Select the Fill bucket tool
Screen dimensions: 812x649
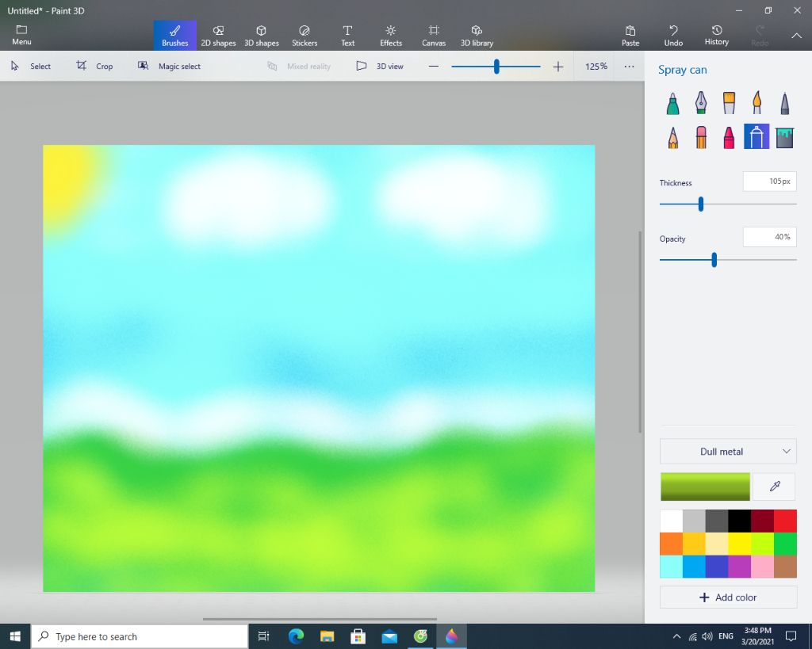784,138
